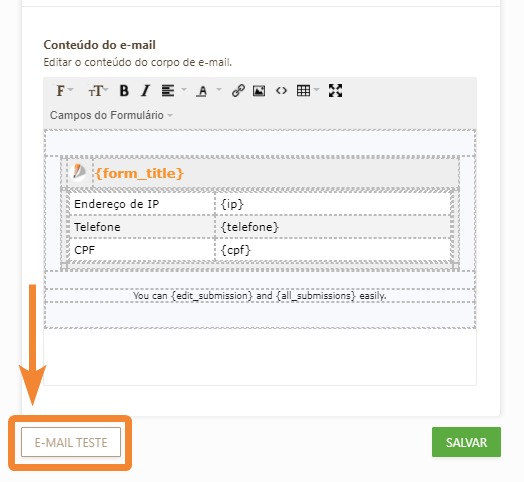
Task: Click the {form_title} placeholder text
Action: (x=139, y=173)
